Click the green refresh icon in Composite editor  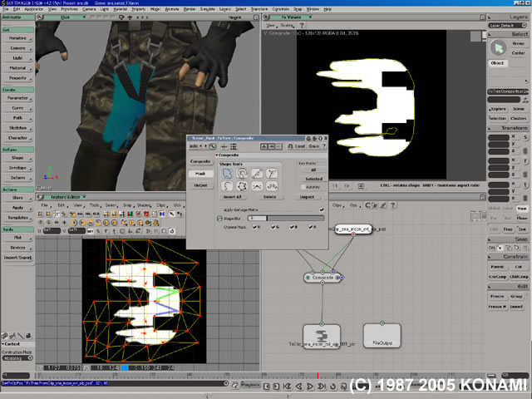213,146
